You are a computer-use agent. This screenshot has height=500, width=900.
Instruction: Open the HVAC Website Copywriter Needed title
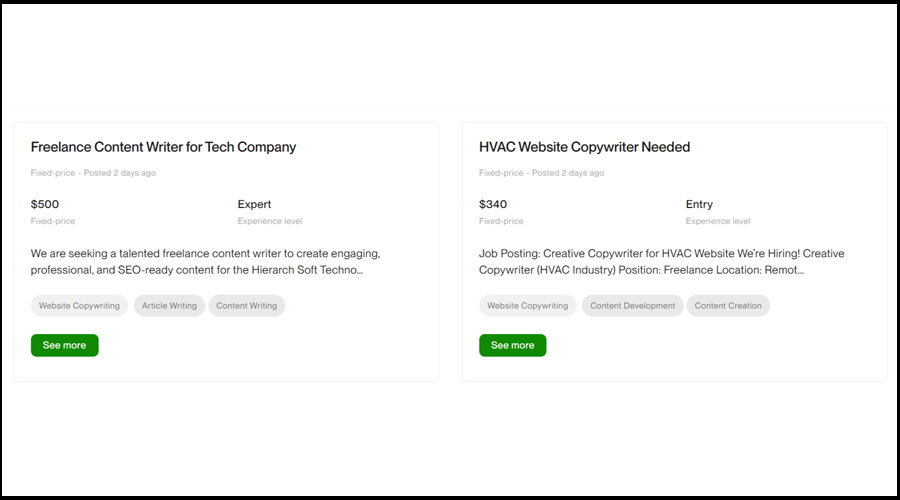coord(584,147)
